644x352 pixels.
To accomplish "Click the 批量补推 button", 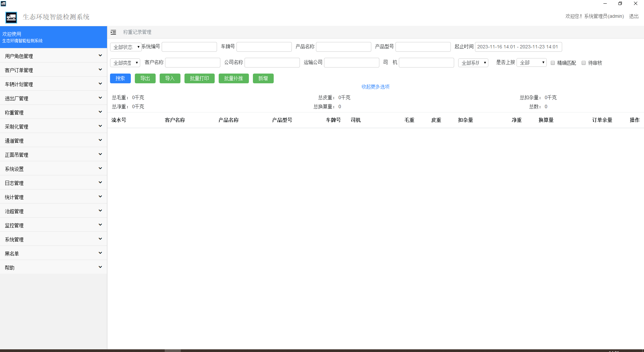I will point(234,78).
